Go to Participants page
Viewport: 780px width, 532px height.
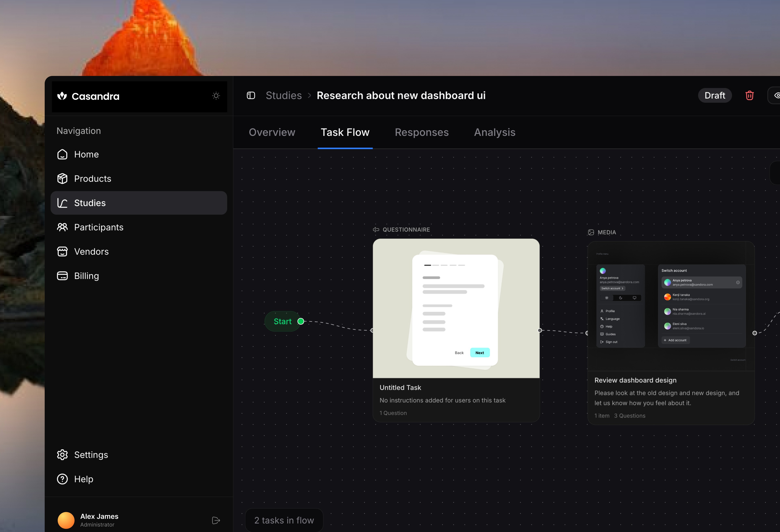point(98,227)
